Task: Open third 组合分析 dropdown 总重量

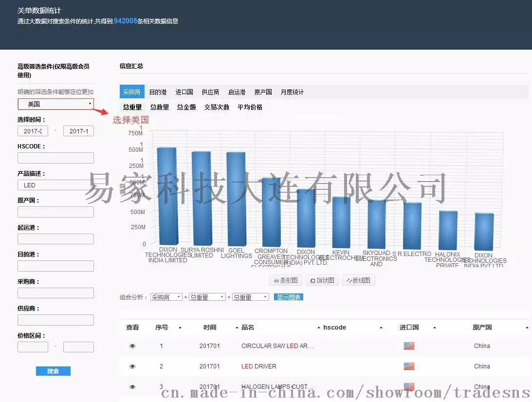Action: coord(250,297)
